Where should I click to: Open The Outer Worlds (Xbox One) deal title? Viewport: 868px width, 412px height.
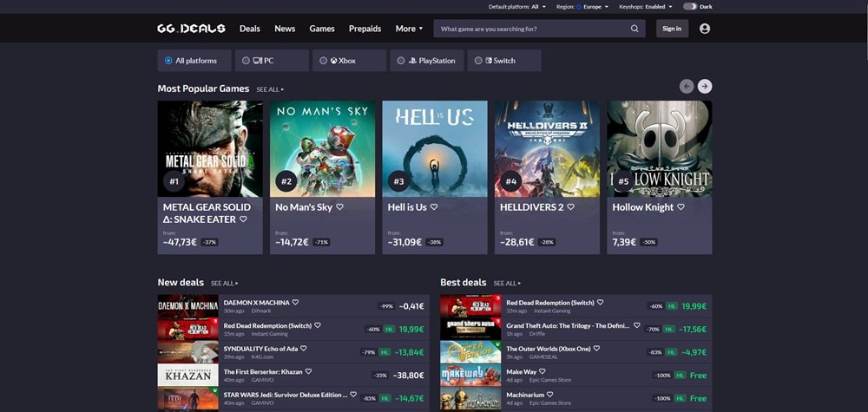(548, 349)
